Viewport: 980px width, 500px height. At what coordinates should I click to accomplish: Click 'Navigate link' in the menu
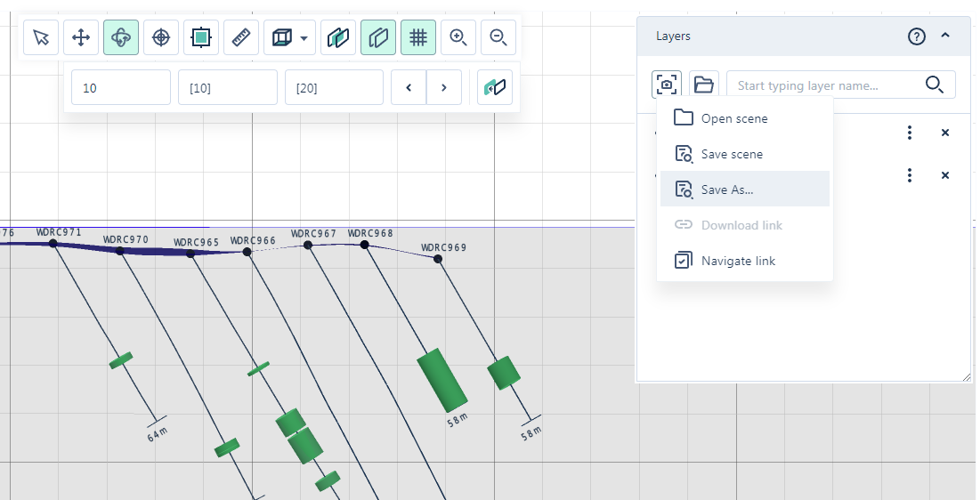738,261
